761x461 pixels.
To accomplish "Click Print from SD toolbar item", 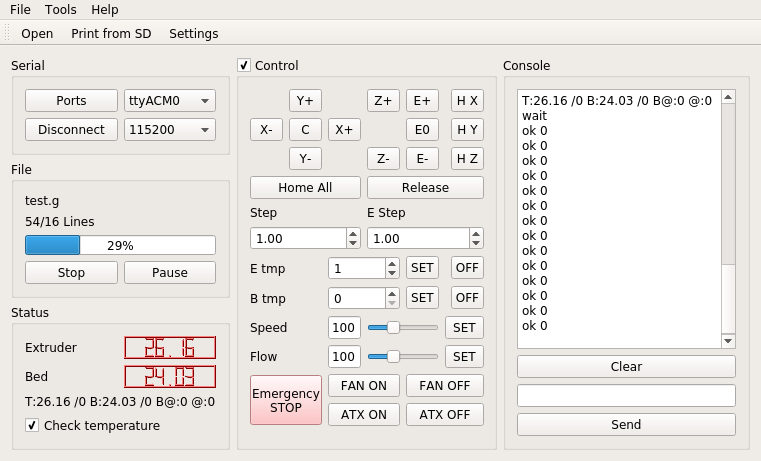I will pos(111,33).
